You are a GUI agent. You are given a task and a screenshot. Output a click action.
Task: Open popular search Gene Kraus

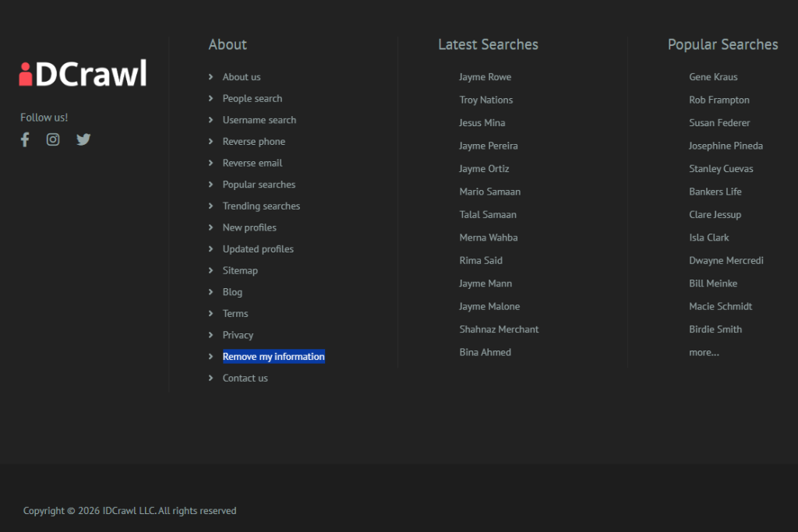[x=713, y=77]
